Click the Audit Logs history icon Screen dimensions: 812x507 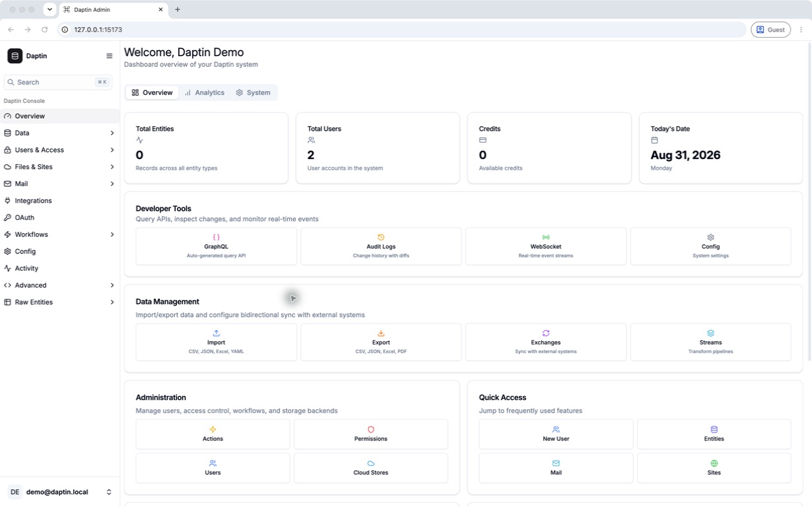(381, 237)
